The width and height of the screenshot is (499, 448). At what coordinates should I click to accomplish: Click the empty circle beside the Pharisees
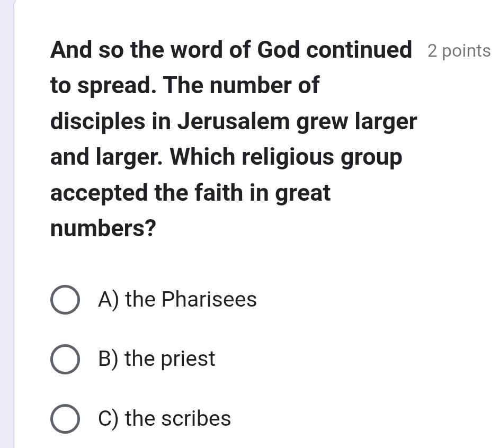coord(65,299)
